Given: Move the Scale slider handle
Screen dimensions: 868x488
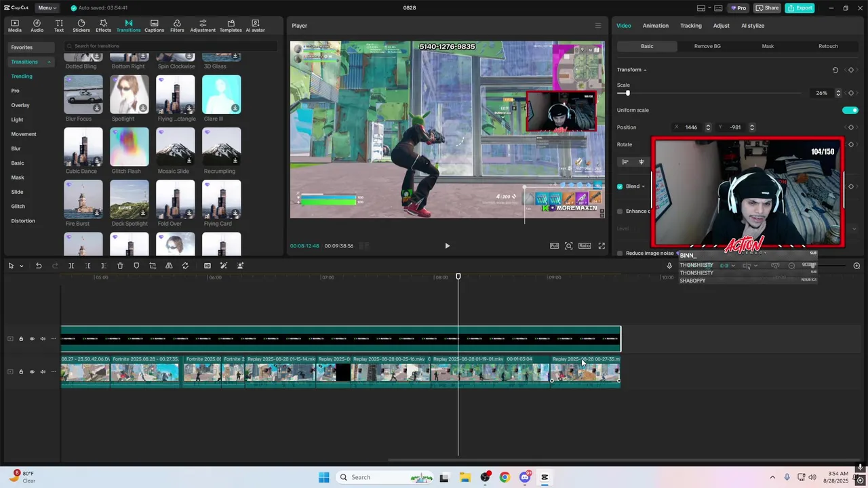Looking at the screenshot, I should pyautogui.click(x=627, y=93).
